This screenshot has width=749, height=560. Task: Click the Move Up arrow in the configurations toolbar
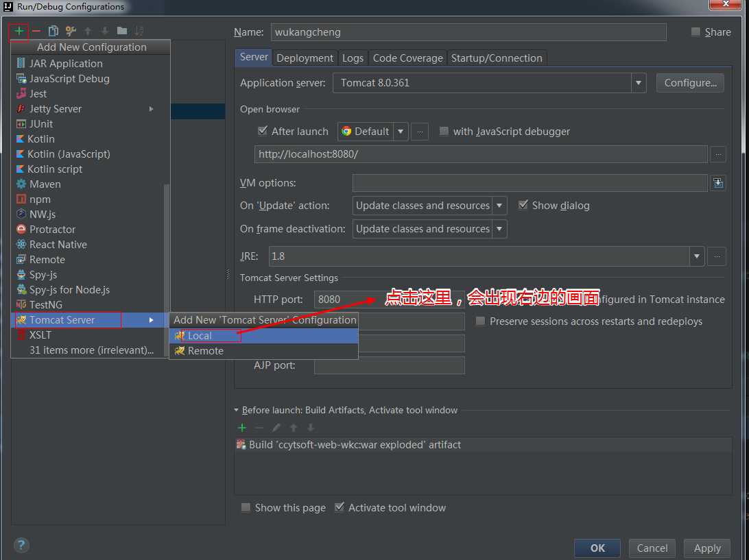tap(88, 31)
